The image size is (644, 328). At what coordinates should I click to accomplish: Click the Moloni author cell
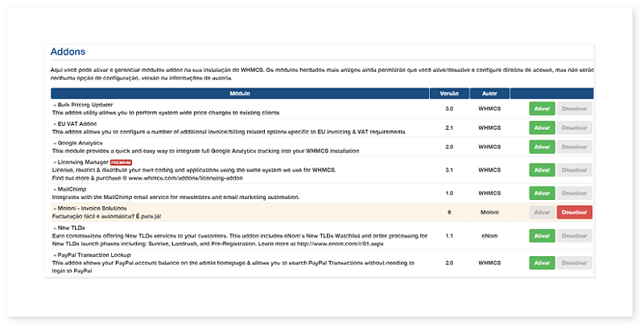489,213
